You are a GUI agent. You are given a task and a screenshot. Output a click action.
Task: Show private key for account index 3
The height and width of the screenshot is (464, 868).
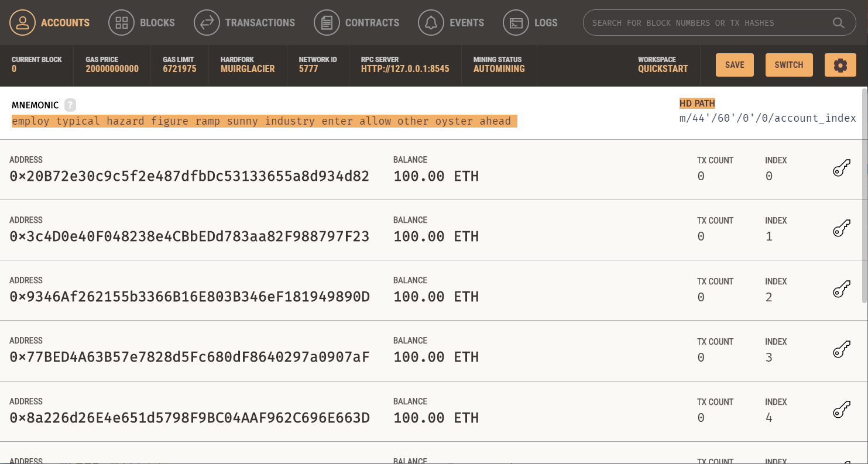pyautogui.click(x=841, y=349)
